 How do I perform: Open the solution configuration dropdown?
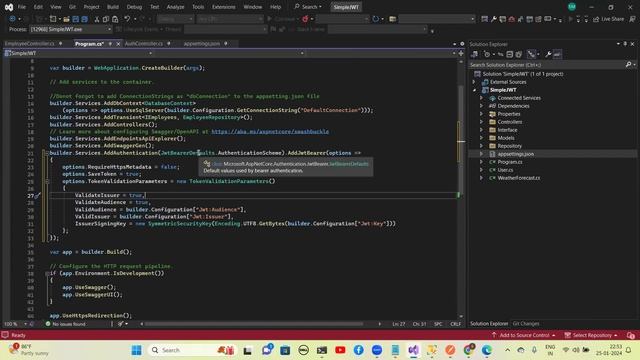point(176,19)
